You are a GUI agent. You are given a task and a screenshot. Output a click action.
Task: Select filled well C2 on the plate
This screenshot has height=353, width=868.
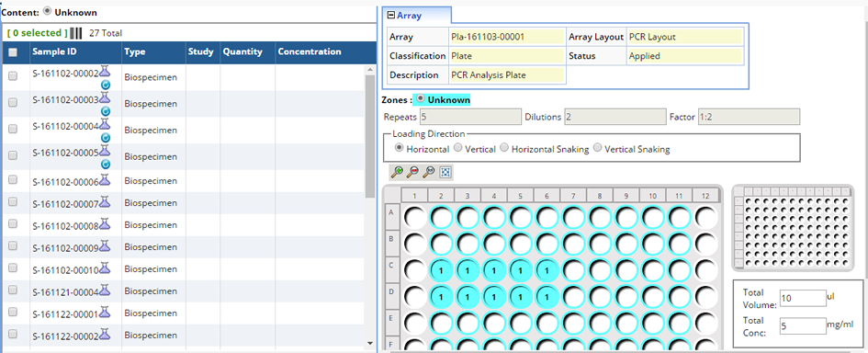pyautogui.click(x=441, y=271)
